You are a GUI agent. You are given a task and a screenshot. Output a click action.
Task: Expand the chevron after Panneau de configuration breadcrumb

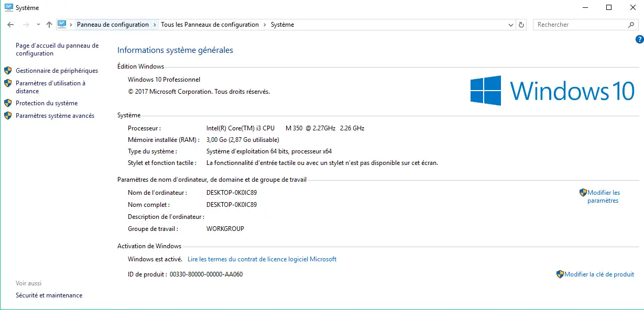pyautogui.click(x=155, y=25)
